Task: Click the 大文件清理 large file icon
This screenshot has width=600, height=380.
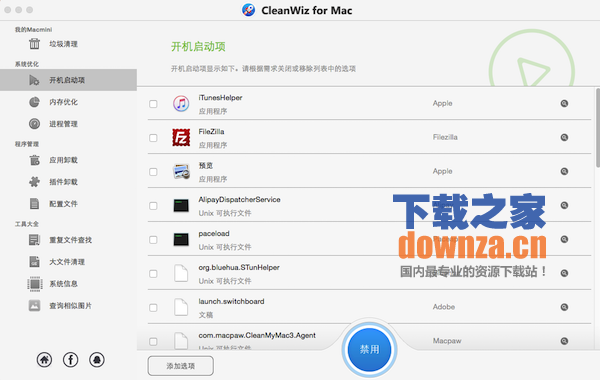Action: pyautogui.click(x=34, y=262)
